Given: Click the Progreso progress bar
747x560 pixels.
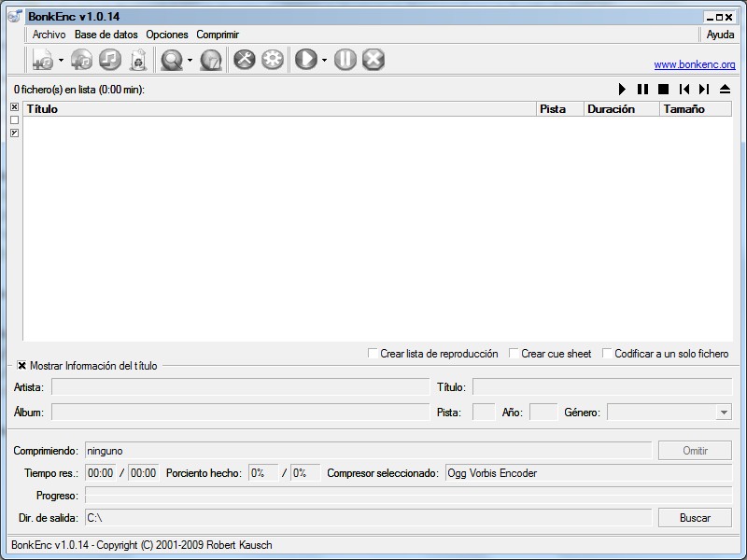Looking at the screenshot, I should pyautogui.click(x=409, y=496).
